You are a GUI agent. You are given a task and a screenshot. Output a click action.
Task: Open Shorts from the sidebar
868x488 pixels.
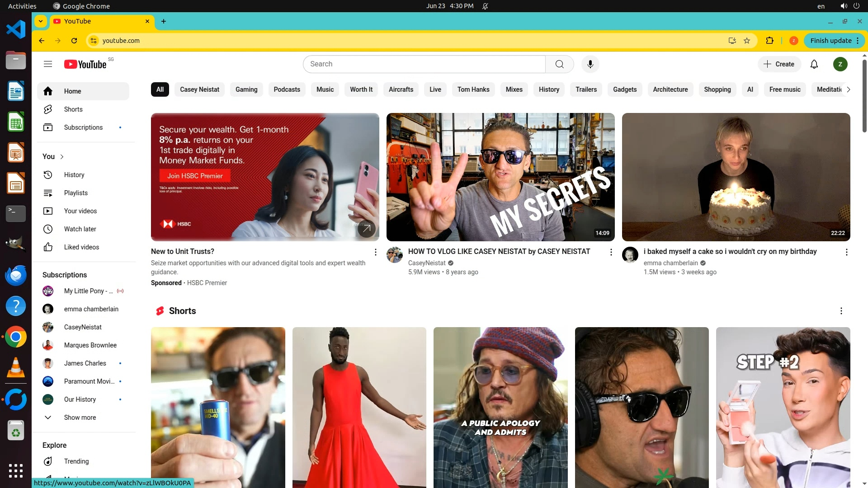pyautogui.click(x=73, y=109)
